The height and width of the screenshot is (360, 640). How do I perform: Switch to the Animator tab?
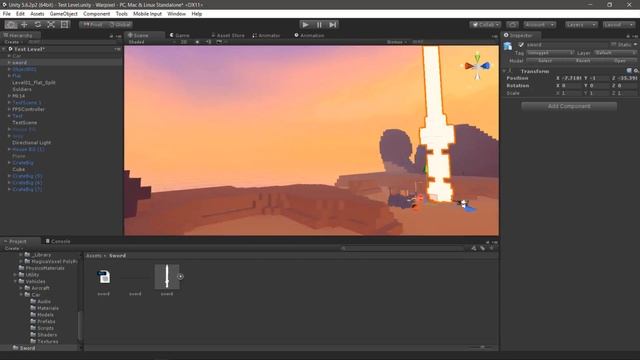pos(267,36)
